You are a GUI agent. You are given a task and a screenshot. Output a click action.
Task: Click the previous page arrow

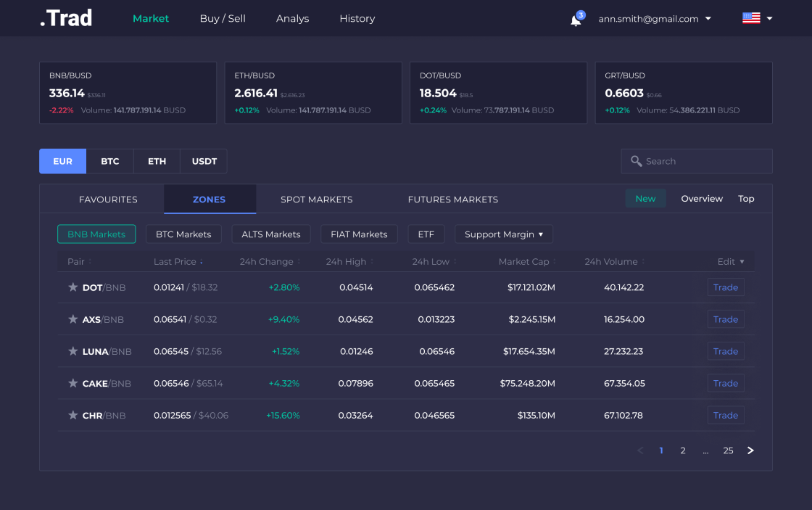pyautogui.click(x=640, y=451)
